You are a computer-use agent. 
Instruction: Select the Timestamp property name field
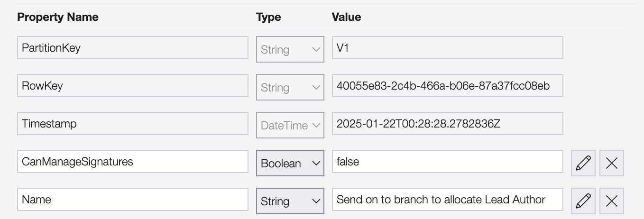[132, 124]
